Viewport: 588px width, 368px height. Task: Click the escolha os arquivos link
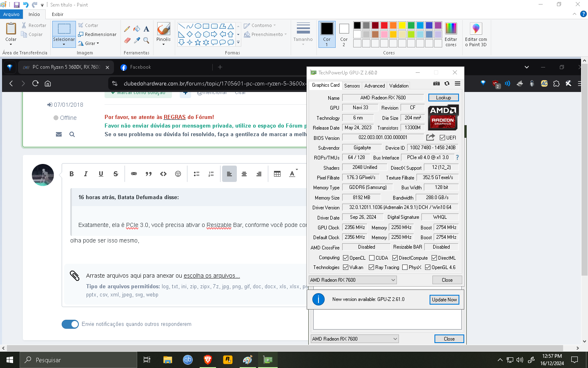click(212, 276)
